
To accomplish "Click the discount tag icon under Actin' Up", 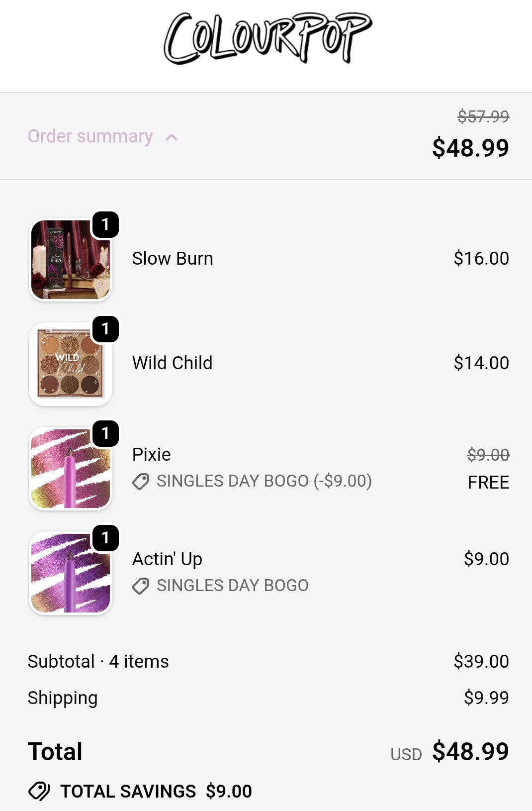I will tap(141, 586).
